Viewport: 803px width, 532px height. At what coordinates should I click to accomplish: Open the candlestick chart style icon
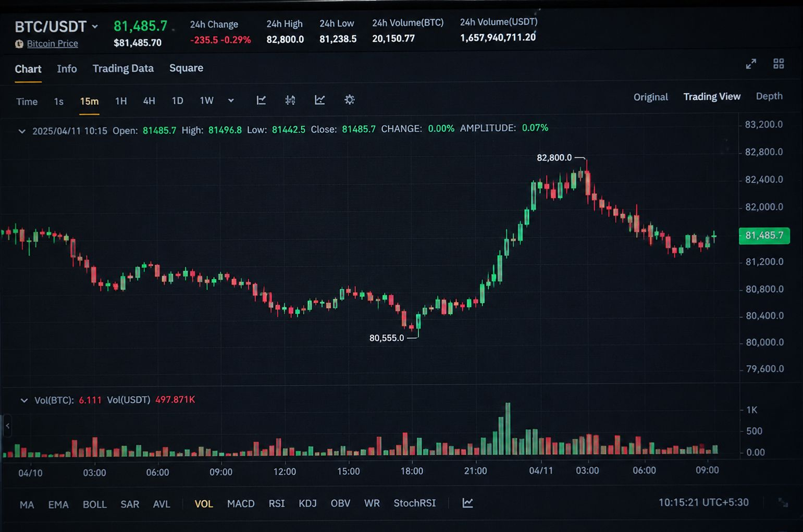[290, 100]
